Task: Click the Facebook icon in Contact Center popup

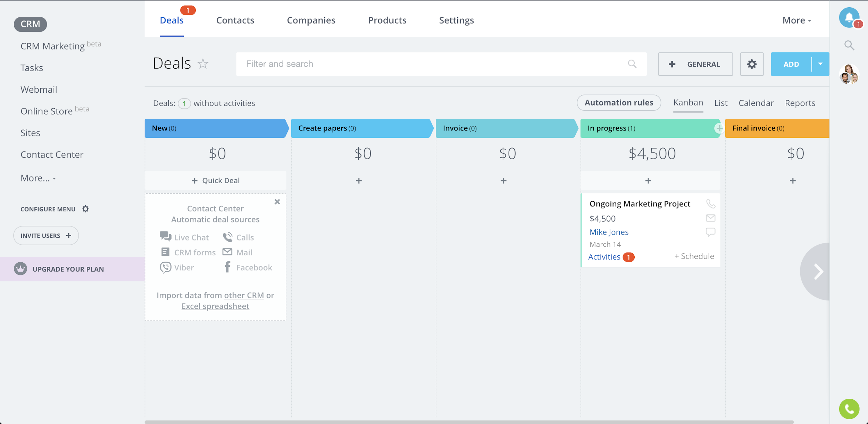Action: click(227, 268)
